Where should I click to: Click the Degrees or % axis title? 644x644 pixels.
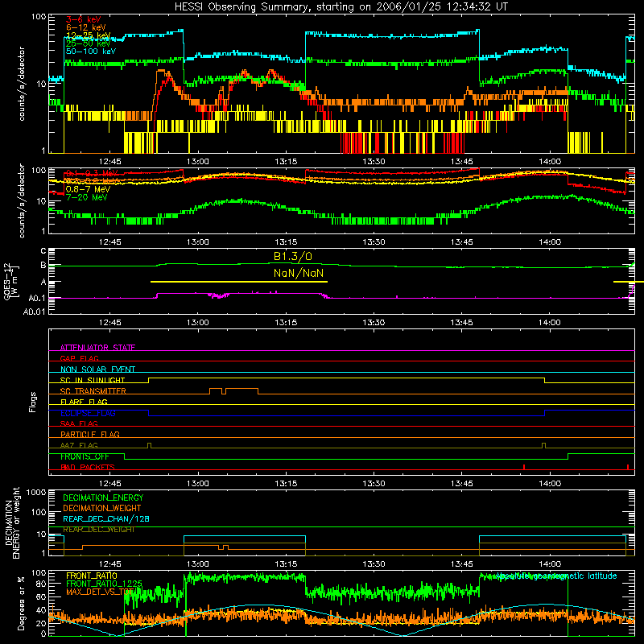[x=21, y=603]
